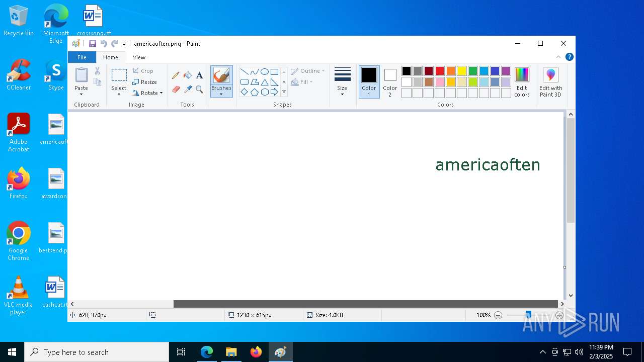Click the Copy icon in Clipboard group
Image resolution: width=644 pixels, height=362 pixels.
click(98, 82)
